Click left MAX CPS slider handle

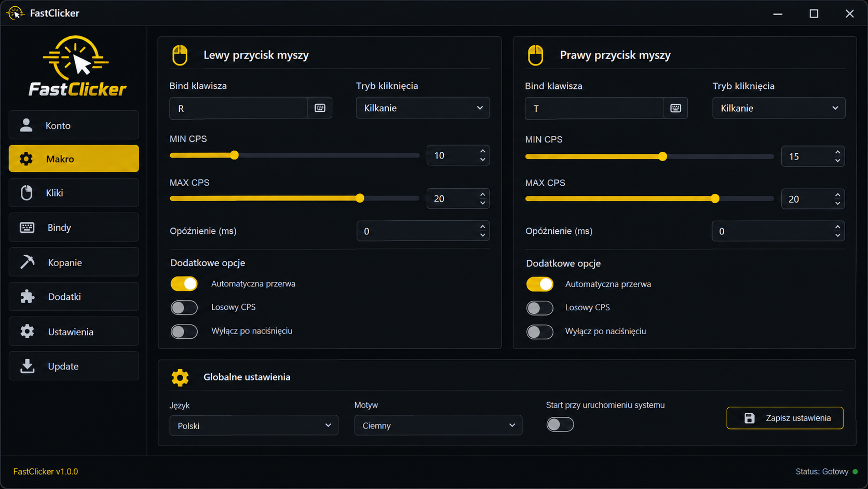[x=360, y=198]
